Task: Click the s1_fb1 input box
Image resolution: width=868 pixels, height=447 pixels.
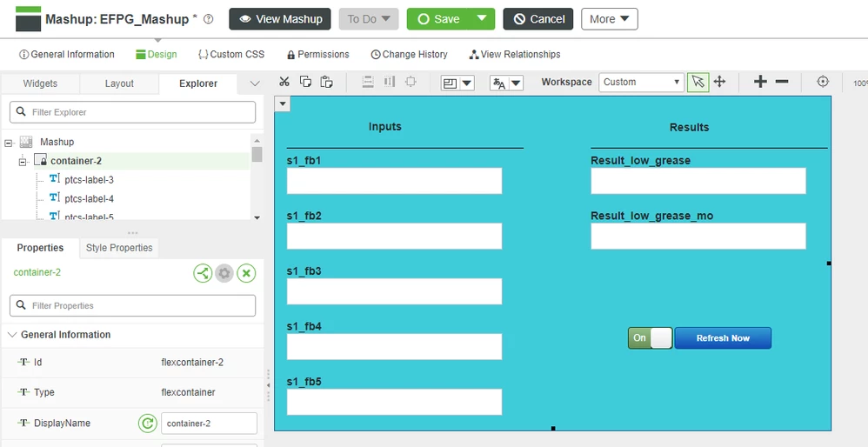Action: [394, 181]
